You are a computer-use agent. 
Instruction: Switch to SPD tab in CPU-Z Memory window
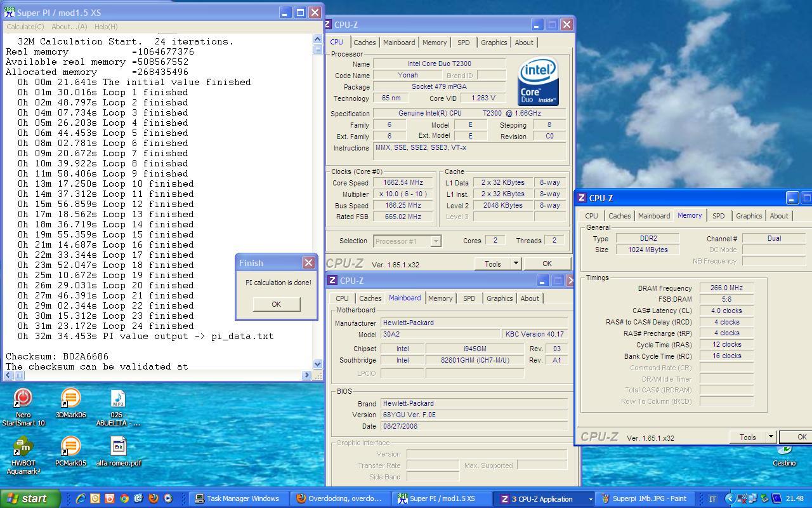coord(718,216)
